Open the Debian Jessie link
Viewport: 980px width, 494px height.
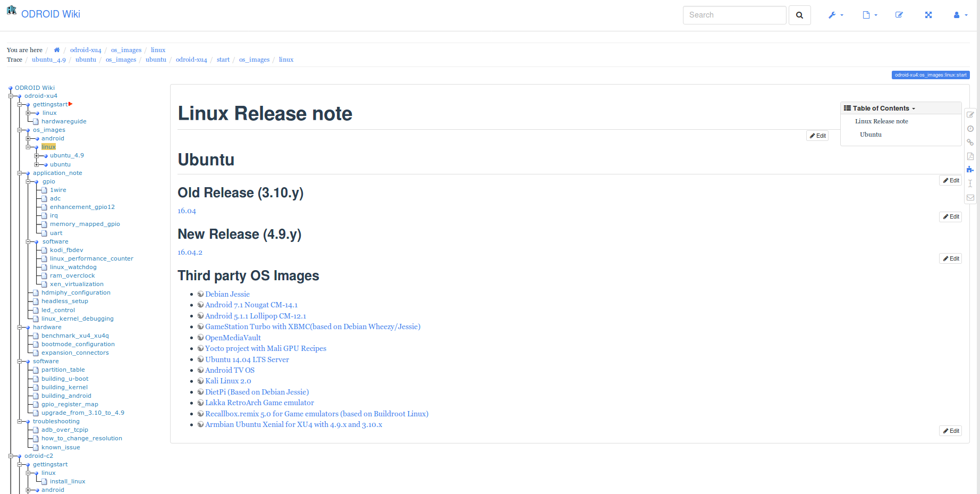[x=227, y=294]
